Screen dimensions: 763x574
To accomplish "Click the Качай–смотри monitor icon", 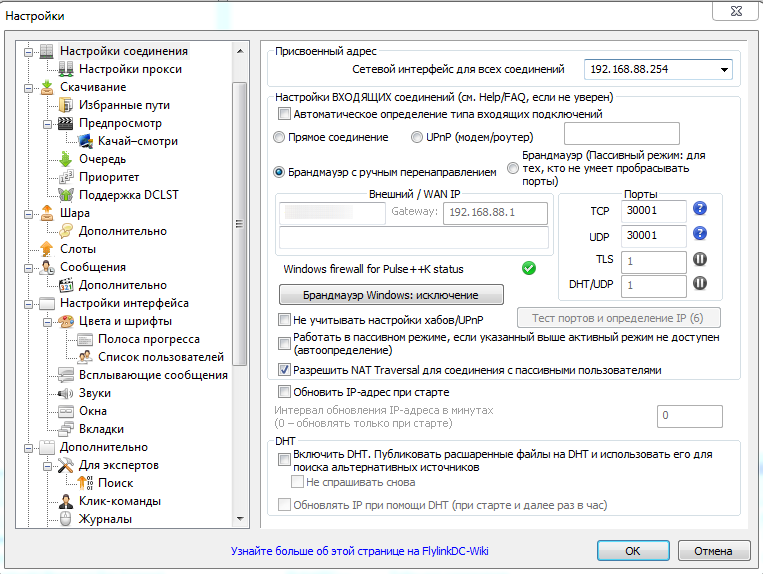I will 85,141.
